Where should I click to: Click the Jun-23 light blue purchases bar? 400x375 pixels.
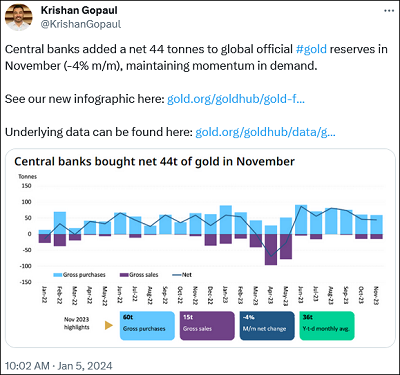(x=301, y=219)
